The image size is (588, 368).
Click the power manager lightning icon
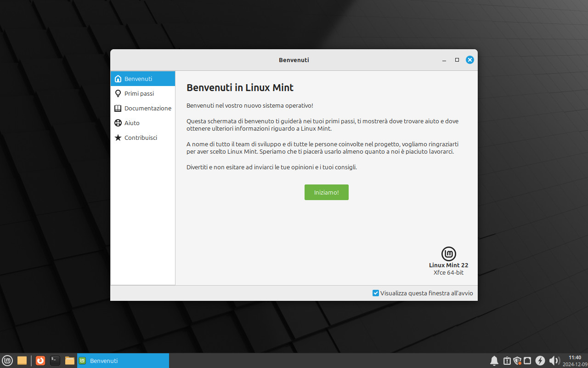(541, 361)
